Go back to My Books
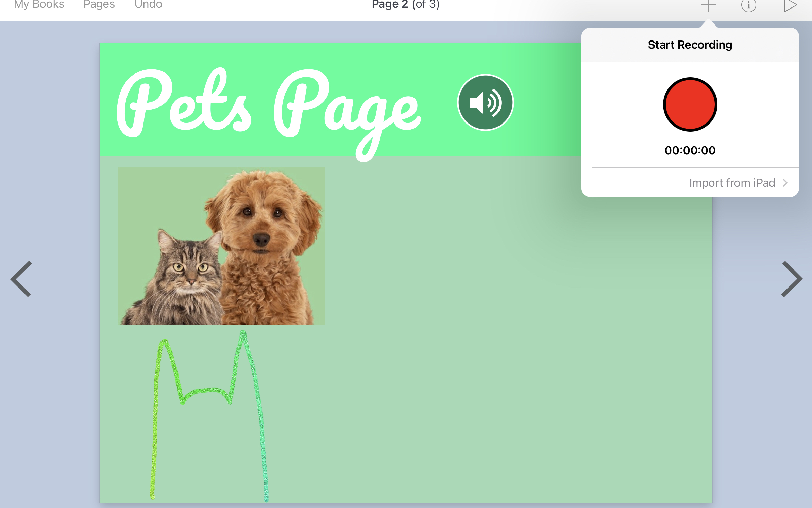The height and width of the screenshot is (508, 812). (39, 5)
